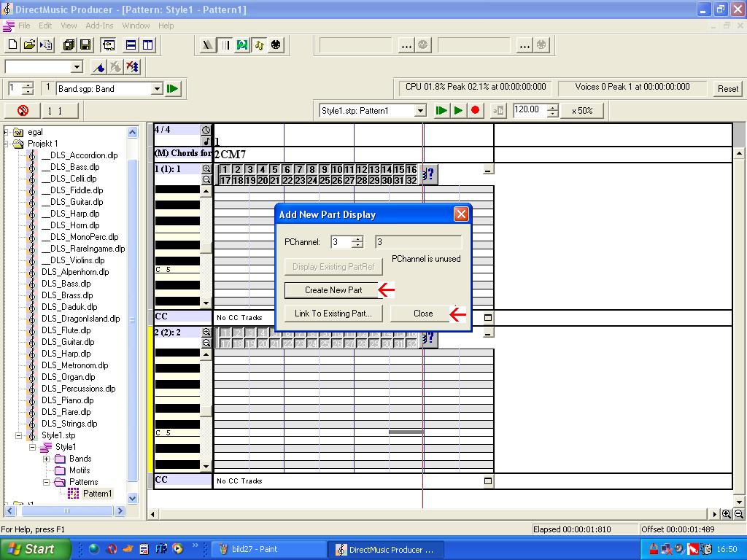This screenshot has height=560, width=747.
Task: Click the PChannel number input field
Action: pyautogui.click(x=340, y=242)
